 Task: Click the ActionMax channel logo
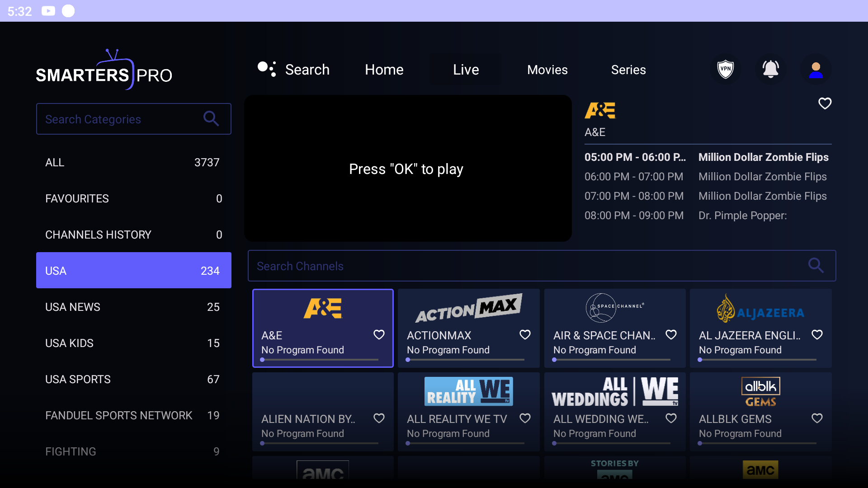(469, 309)
